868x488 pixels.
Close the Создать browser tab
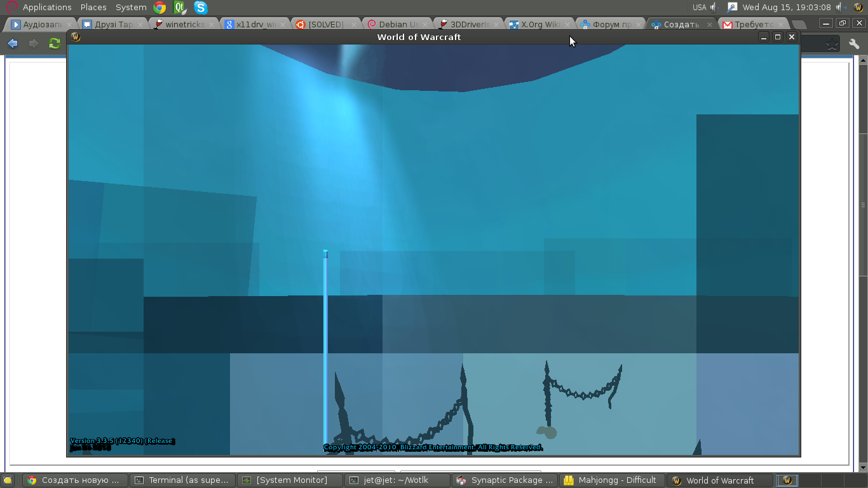710,25
